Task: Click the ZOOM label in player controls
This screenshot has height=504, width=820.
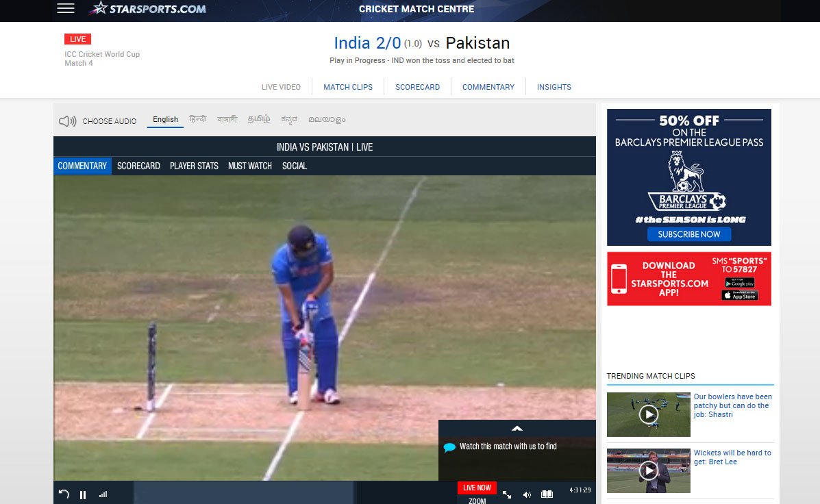Action: [477, 501]
